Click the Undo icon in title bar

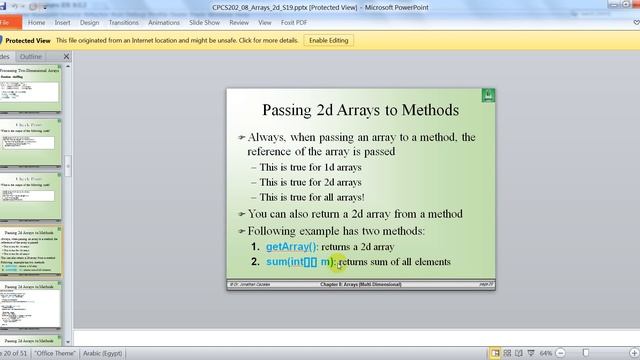point(15,7)
